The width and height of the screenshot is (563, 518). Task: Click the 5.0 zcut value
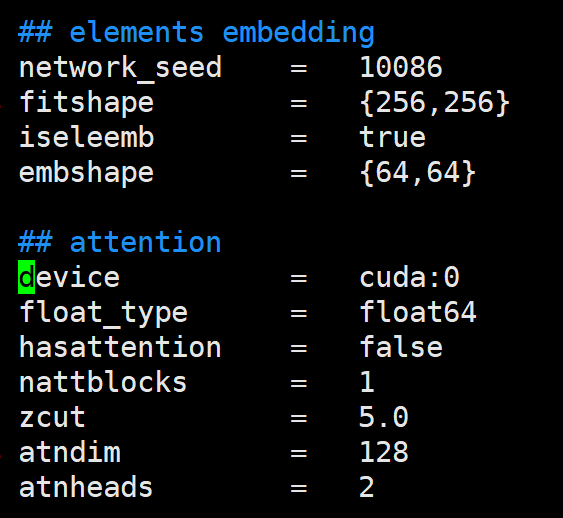[x=383, y=417]
